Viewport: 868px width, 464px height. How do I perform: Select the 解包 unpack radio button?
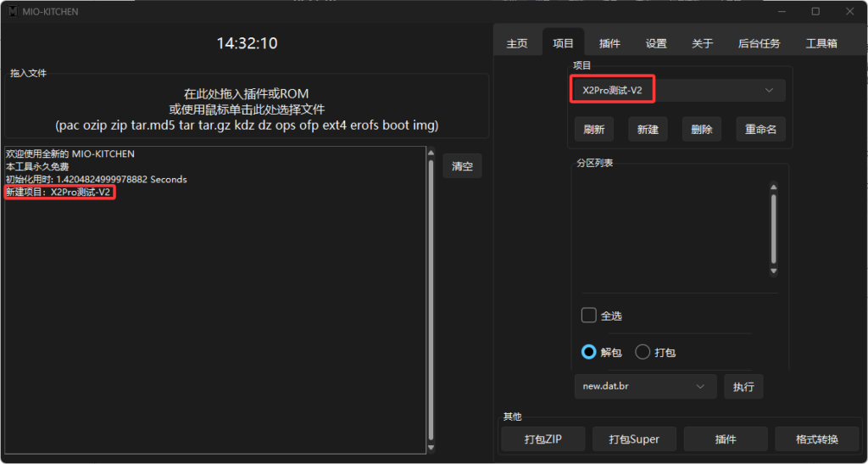589,352
